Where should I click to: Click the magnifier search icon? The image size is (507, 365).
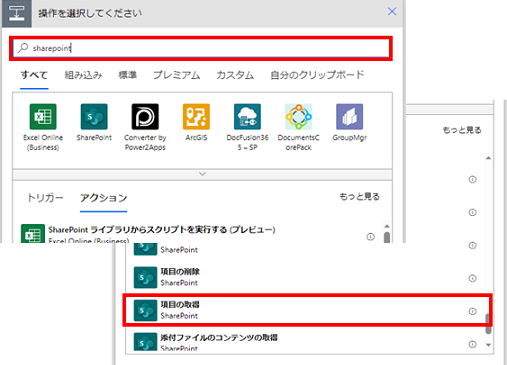pos(23,48)
